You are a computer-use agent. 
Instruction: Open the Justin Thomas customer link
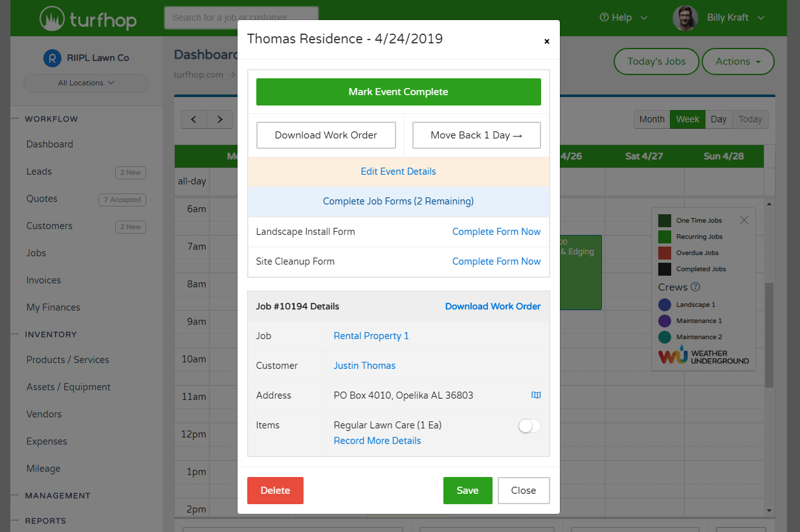(364, 366)
